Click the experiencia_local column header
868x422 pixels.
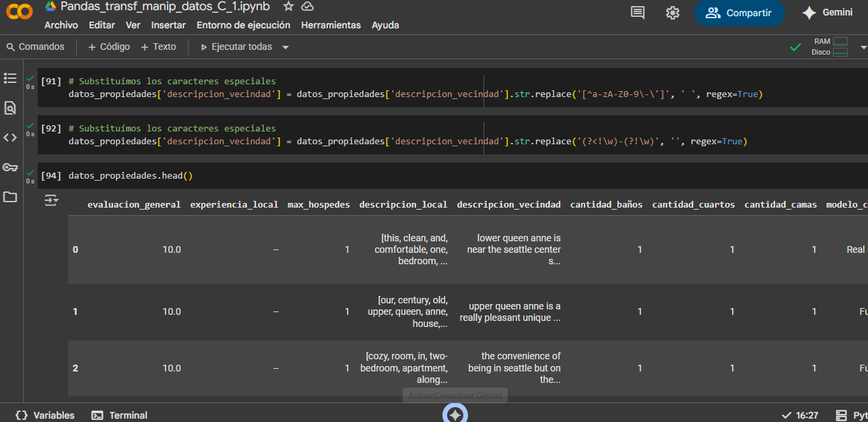tap(234, 204)
